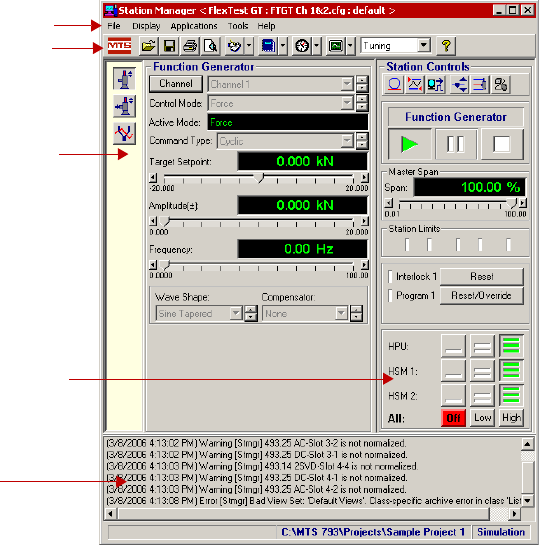Click the Station Controls manual command arrows icon
The width and height of the screenshot is (539, 545).
[460, 84]
